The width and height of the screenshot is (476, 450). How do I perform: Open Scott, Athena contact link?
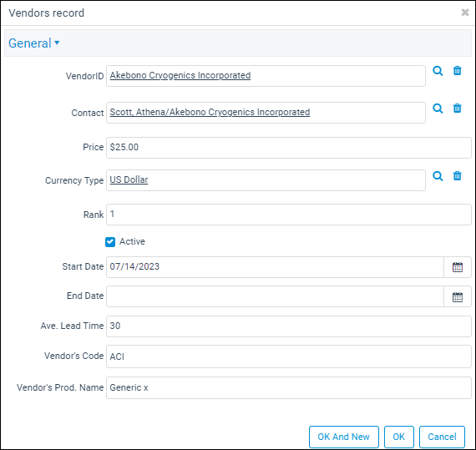click(x=210, y=112)
